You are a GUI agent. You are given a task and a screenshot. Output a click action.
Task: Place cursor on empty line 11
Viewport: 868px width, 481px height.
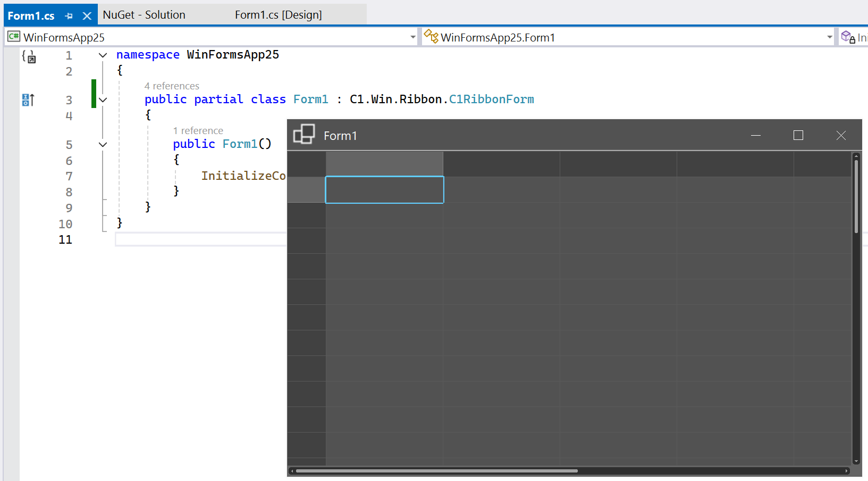201,239
